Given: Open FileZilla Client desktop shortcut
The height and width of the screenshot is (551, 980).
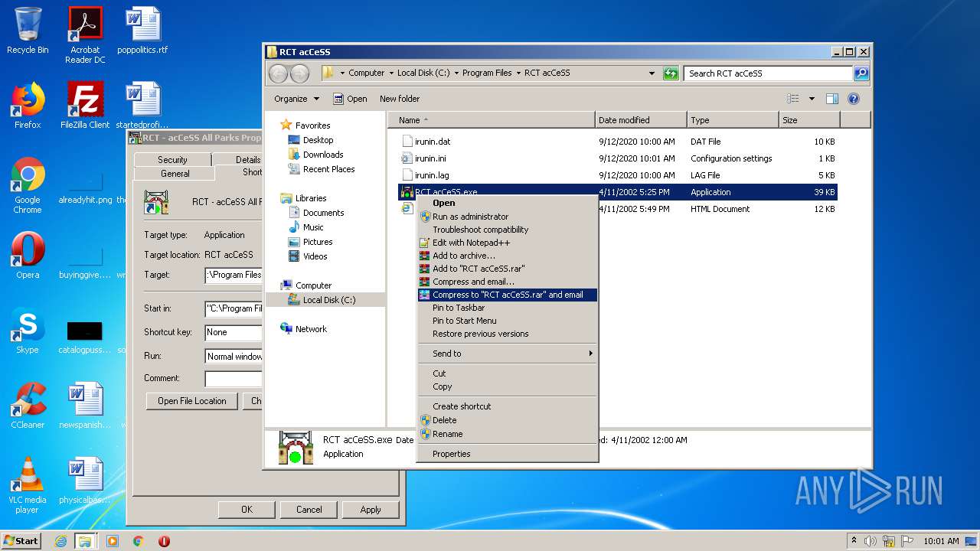Looking at the screenshot, I should tap(85, 106).
